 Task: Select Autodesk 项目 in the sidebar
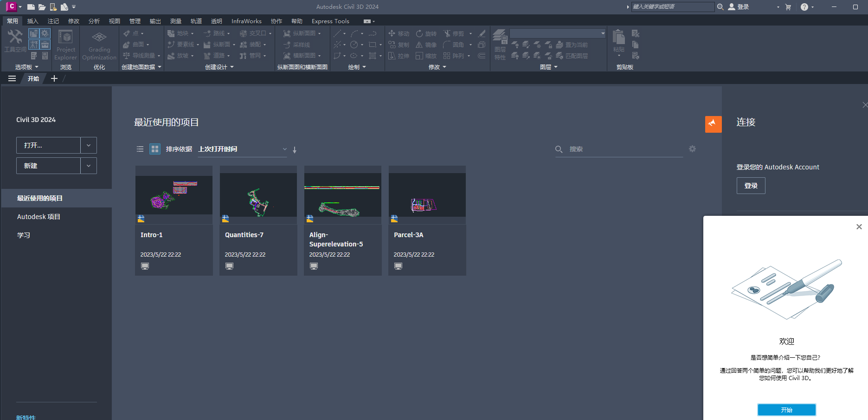point(39,217)
